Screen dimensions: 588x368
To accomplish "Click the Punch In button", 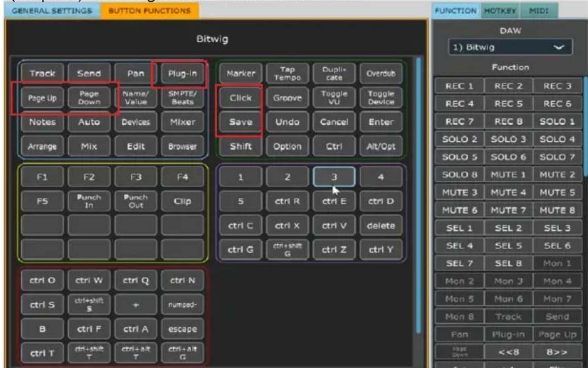I will [89, 201].
